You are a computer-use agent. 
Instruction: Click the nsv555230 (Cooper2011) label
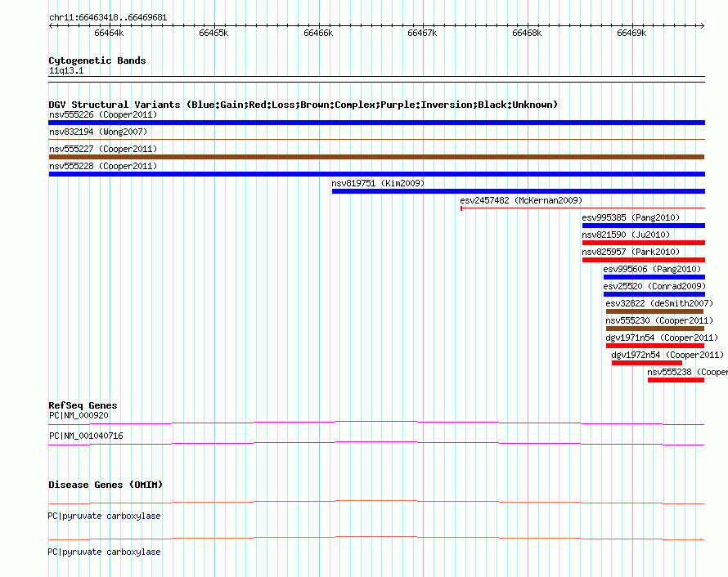click(659, 320)
